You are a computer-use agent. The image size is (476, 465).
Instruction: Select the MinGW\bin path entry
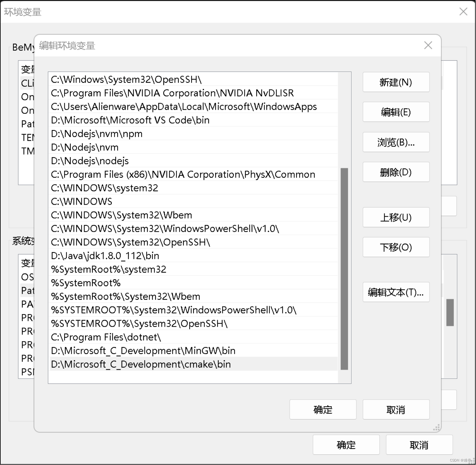194,351
